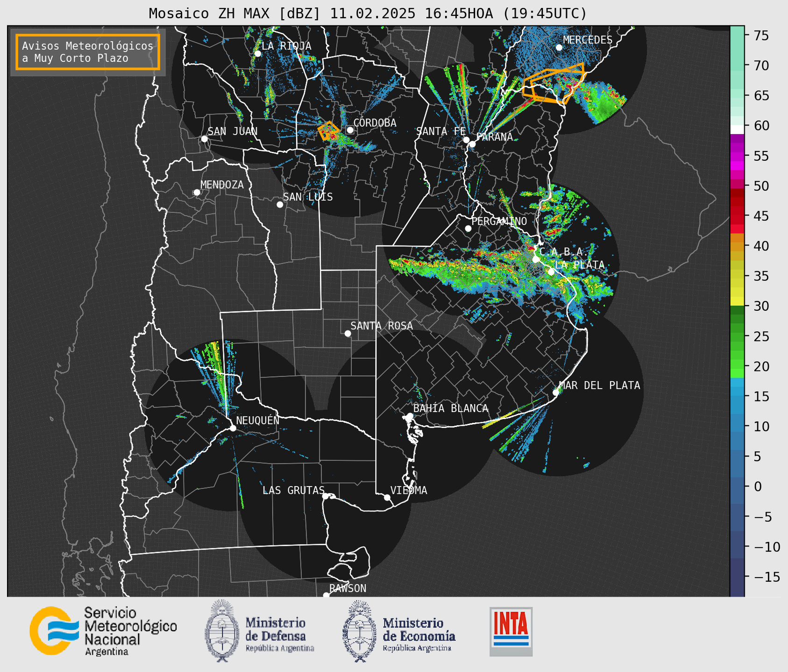Click the CÓRDOBA city marker
This screenshot has width=788, height=672.
pos(350,130)
